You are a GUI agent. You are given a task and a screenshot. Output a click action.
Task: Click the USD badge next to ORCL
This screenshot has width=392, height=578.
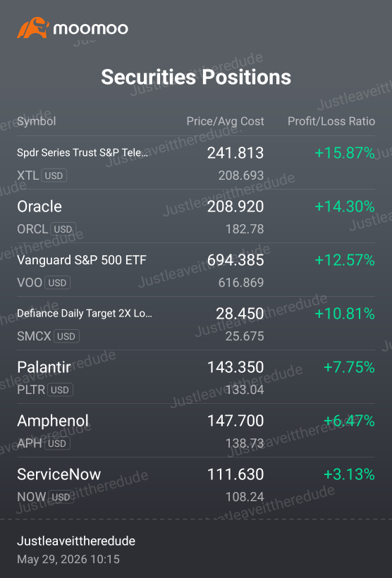tap(63, 229)
